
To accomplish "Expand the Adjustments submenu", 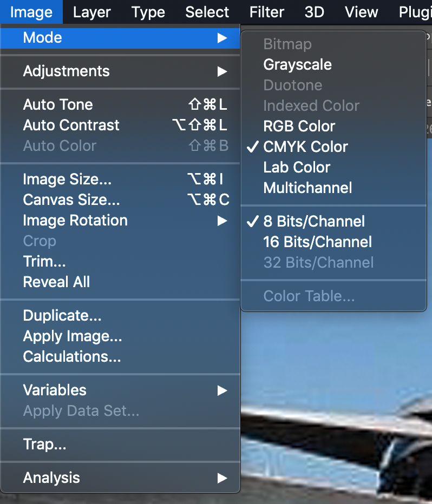I will pos(66,71).
